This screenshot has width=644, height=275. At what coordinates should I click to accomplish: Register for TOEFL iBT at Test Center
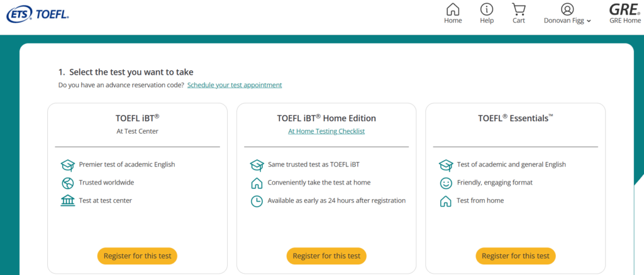click(x=137, y=256)
